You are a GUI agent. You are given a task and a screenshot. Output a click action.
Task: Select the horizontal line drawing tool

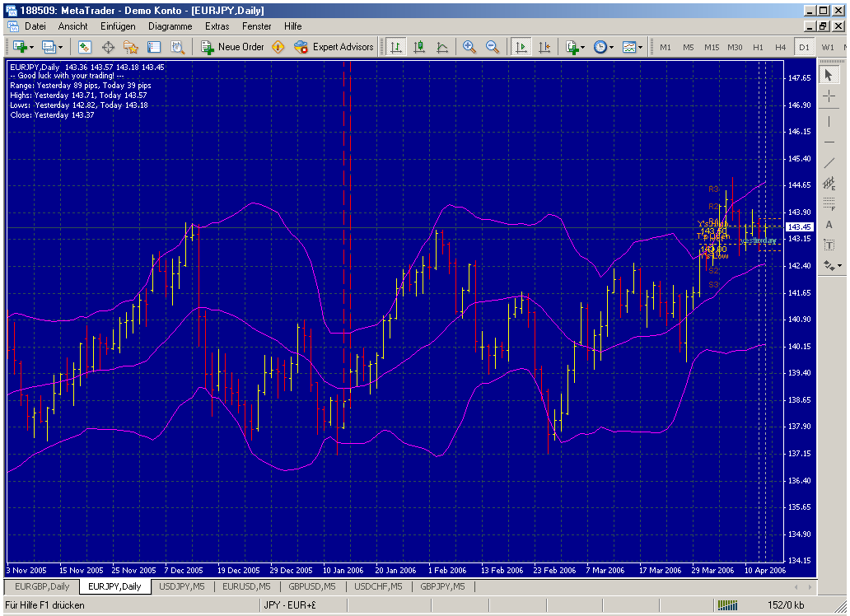pyautogui.click(x=829, y=142)
